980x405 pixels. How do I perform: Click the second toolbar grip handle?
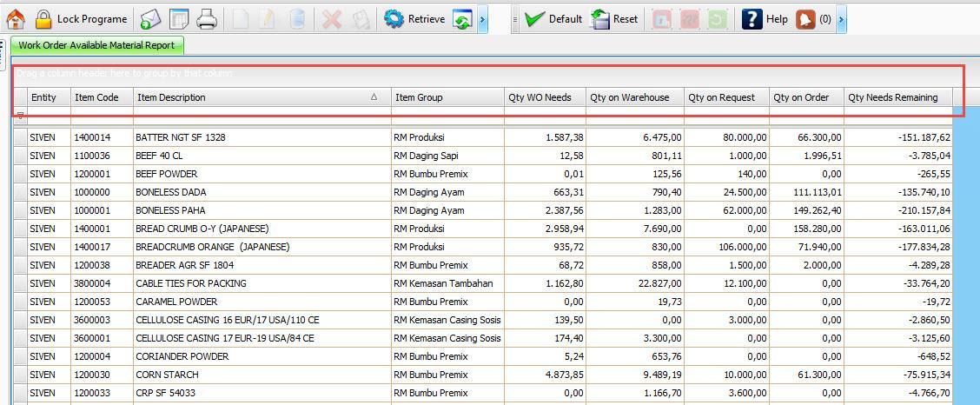click(515, 19)
